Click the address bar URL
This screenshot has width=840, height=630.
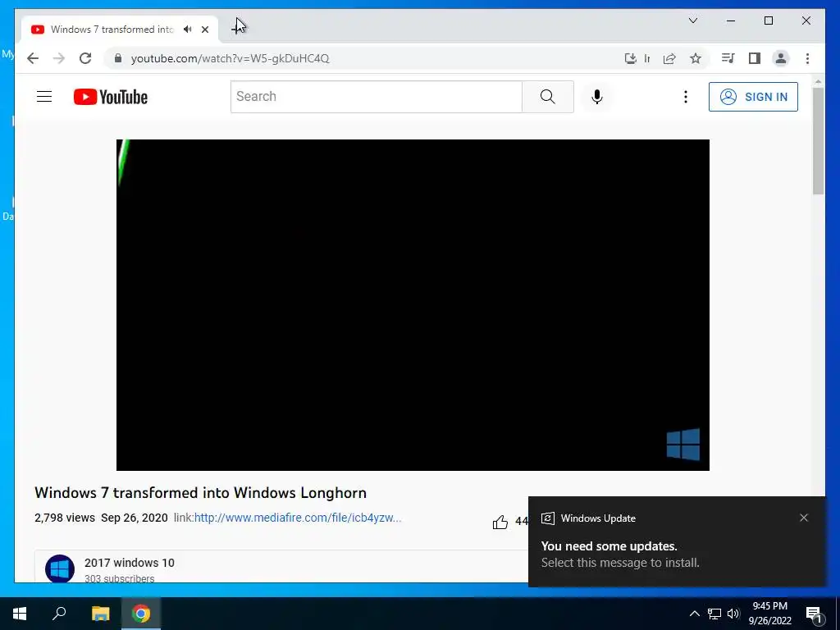[231, 58]
